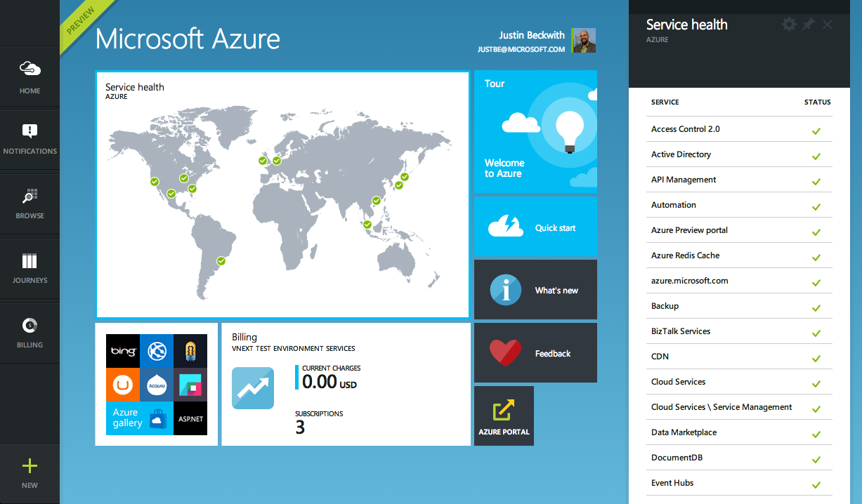Select the Data Marketplace row
The image size is (862, 504).
[x=739, y=432]
